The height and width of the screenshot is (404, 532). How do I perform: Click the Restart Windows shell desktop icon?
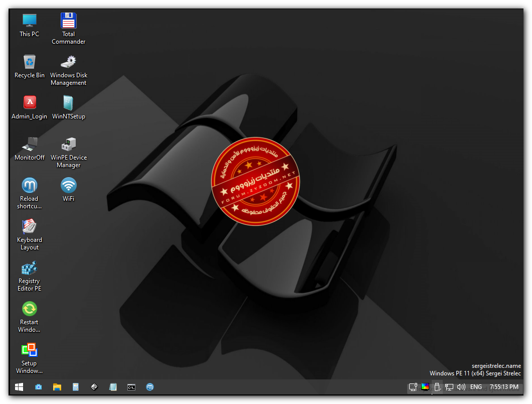coord(29,309)
